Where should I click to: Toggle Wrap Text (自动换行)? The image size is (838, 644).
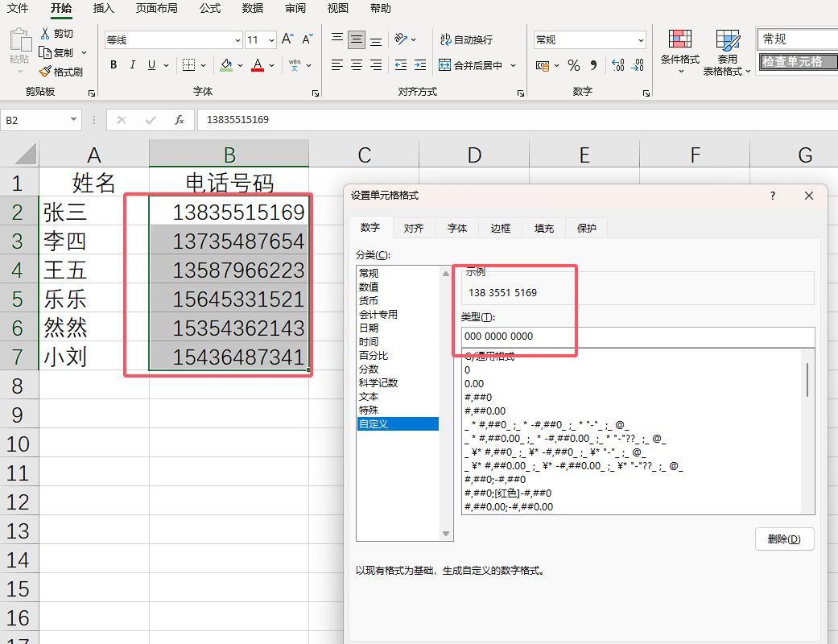click(x=466, y=39)
